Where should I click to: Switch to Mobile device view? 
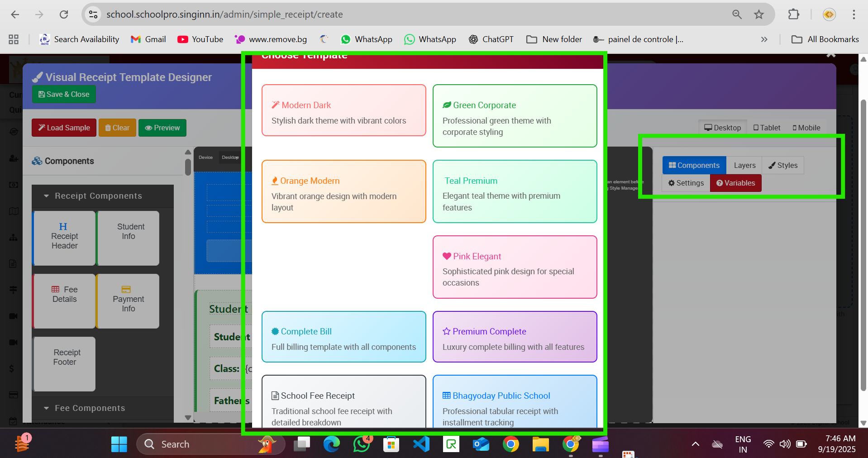806,128
